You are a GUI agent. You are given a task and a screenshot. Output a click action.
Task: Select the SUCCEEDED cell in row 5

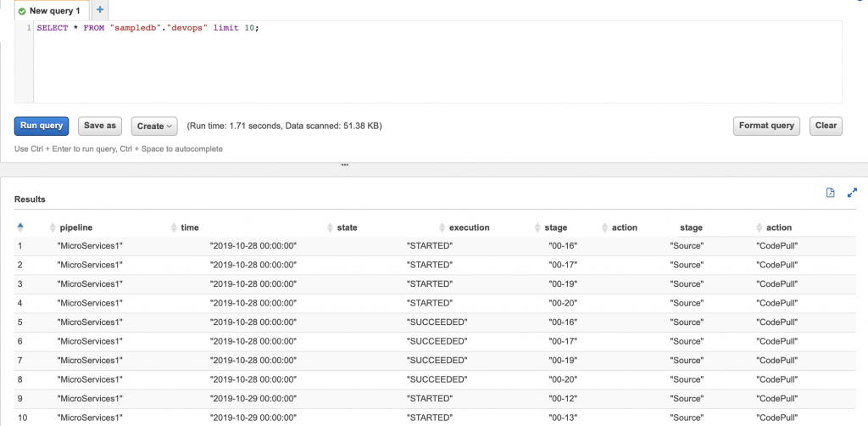[x=437, y=322]
